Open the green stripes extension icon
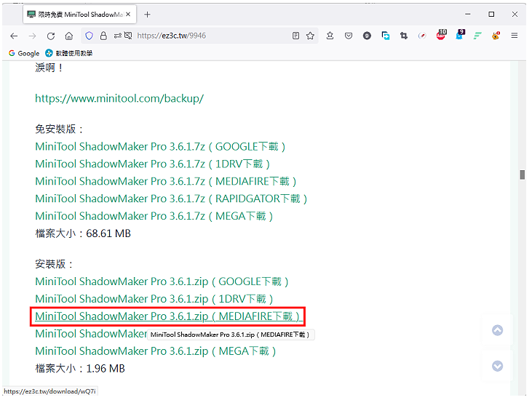The width and height of the screenshot is (532, 400). click(477, 36)
